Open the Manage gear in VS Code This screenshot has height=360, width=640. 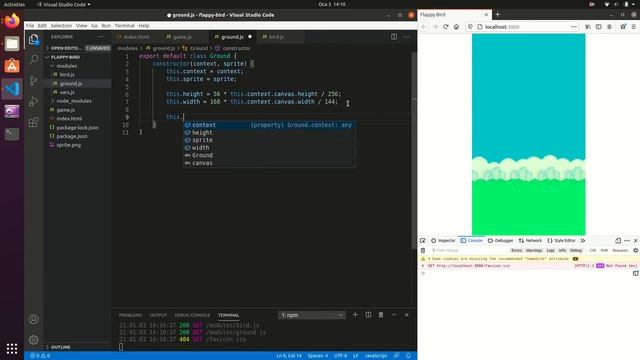pyautogui.click(x=33, y=339)
